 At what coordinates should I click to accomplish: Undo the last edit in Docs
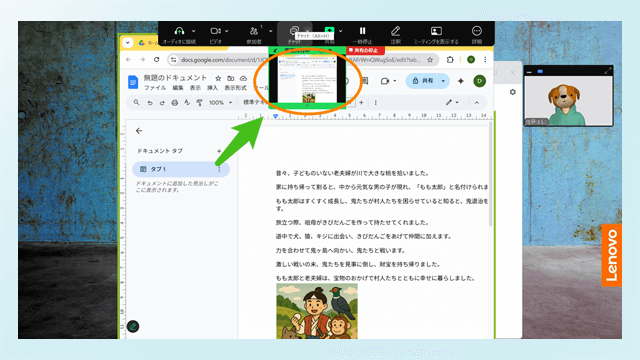pyautogui.click(x=150, y=102)
